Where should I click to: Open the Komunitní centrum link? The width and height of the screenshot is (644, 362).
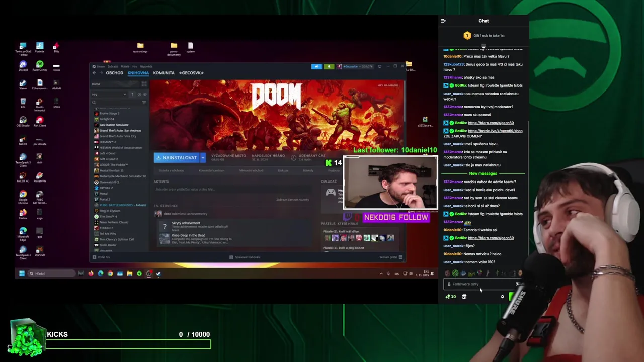211,170
